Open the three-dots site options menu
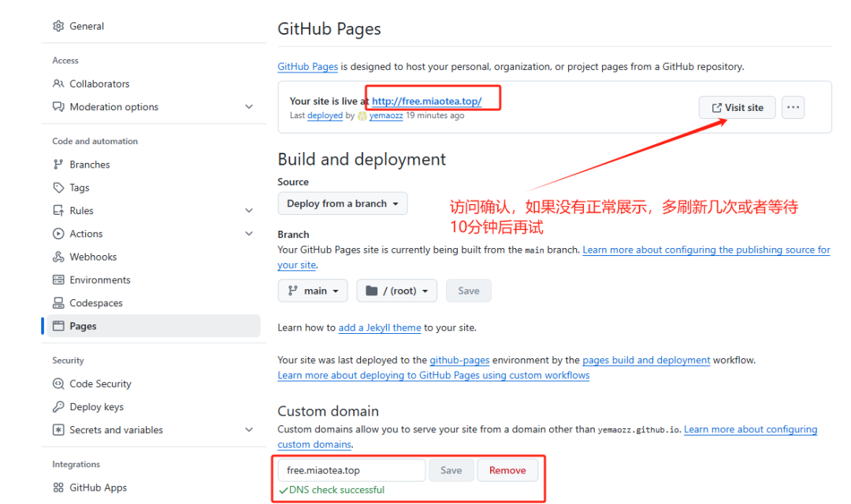The height and width of the screenshot is (504, 851). point(793,107)
